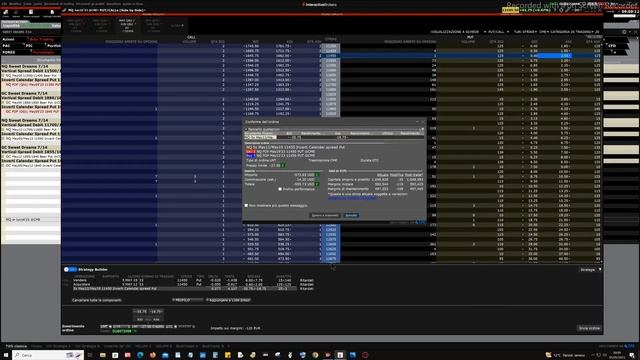This screenshot has width=640, height=360.
Task: Open the Windows Start menu
Action: coord(6,355)
